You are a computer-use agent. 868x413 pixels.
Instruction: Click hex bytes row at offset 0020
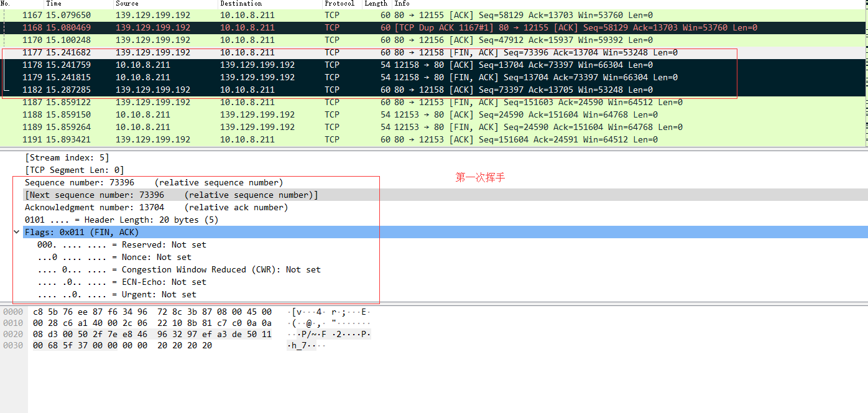click(152, 334)
